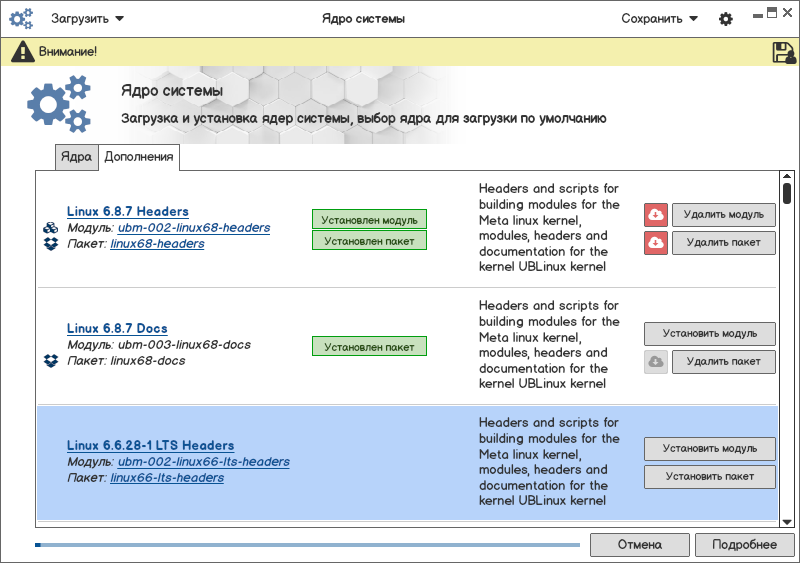Select the Дополнения tab

tap(139, 157)
